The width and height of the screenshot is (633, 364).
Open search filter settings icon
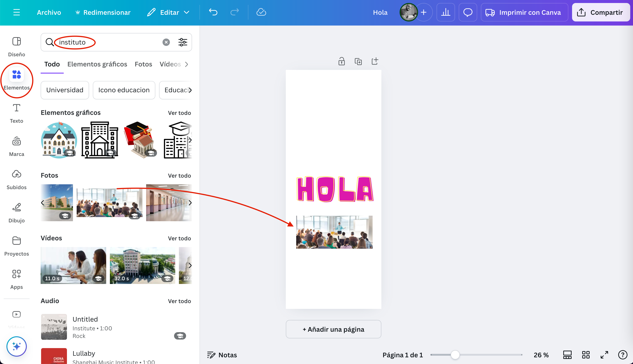tap(183, 42)
